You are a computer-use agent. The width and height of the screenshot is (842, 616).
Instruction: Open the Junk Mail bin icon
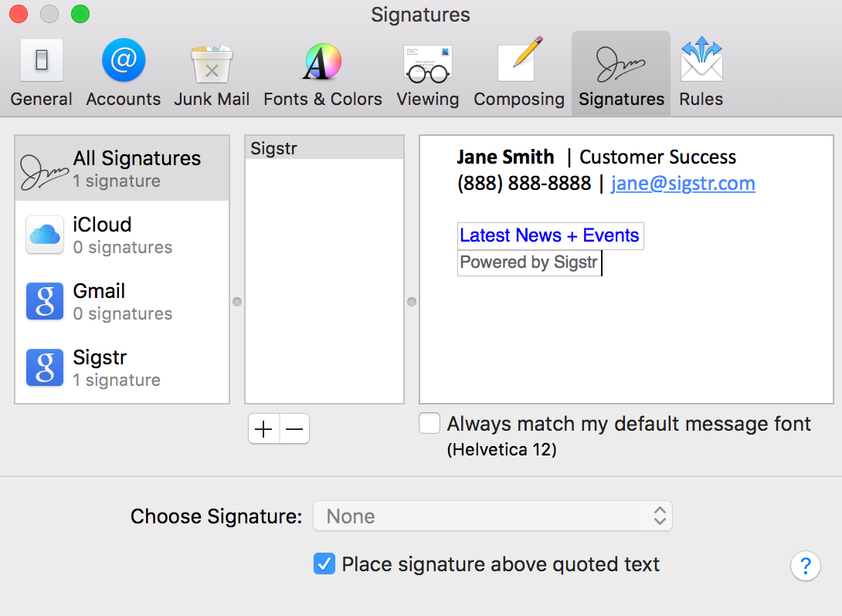coord(212,64)
